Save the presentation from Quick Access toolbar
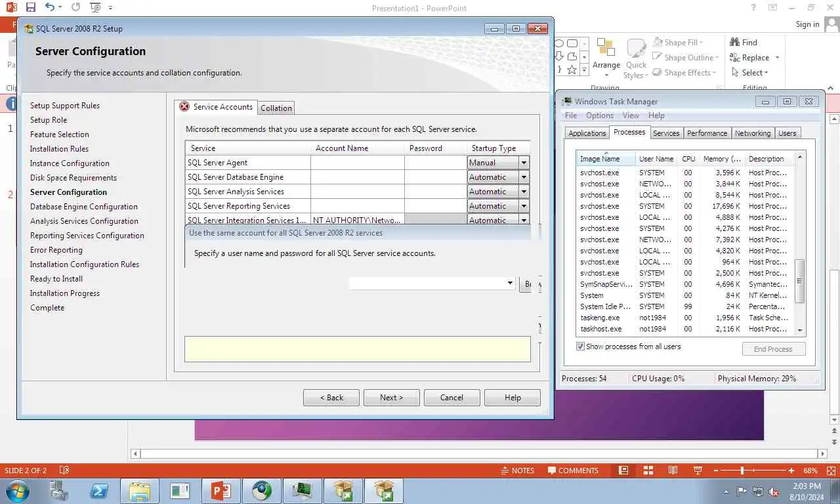Screen dimensions: 840x504 tap(31, 7)
